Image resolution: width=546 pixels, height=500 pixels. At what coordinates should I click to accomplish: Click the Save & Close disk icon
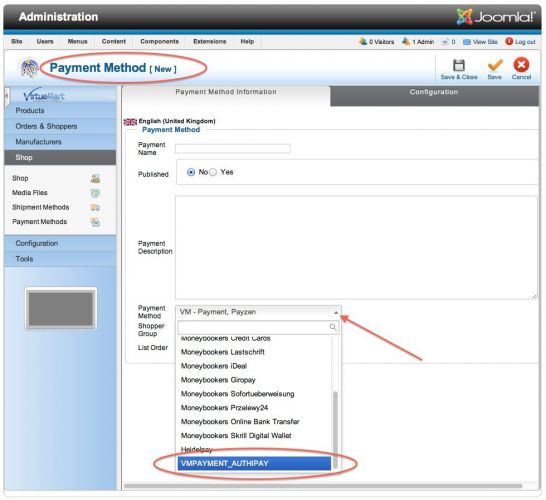459,65
